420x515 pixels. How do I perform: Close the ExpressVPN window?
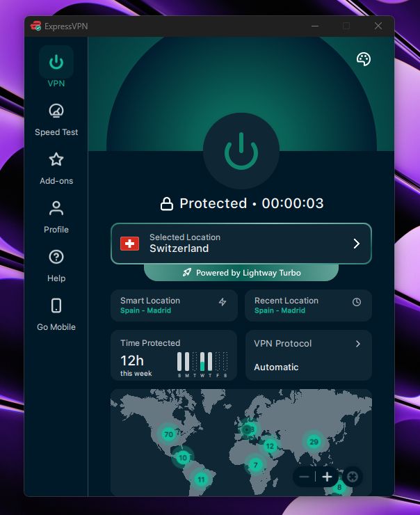tap(378, 26)
